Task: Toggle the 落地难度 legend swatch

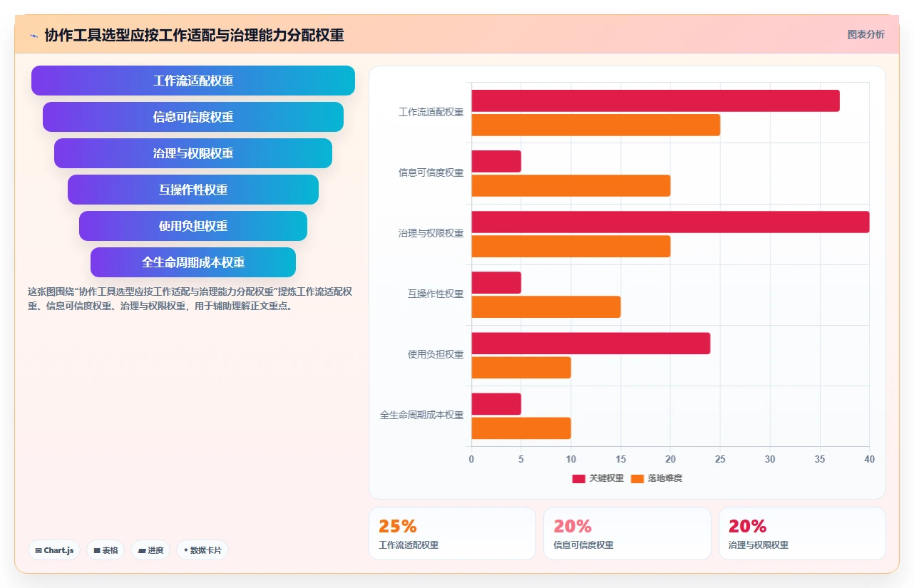Action: pos(637,478)
